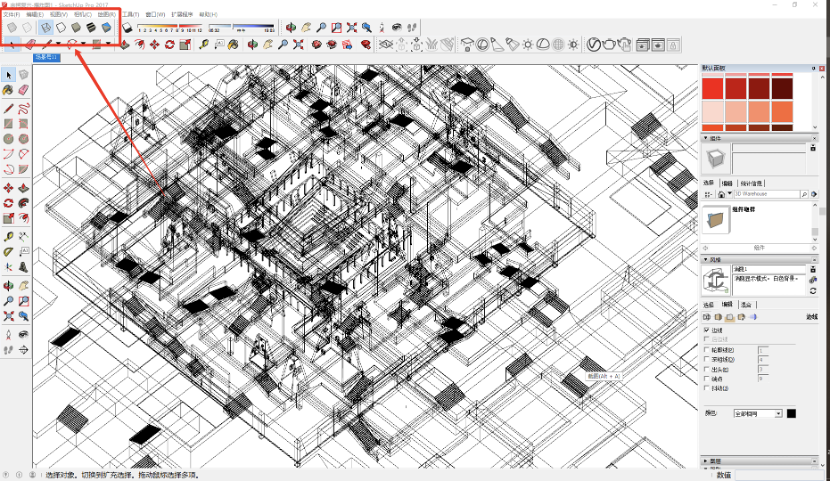The image size is (830, 482).
Task: Select the Freehand tool in left toolbar
Action: point(23,108)
